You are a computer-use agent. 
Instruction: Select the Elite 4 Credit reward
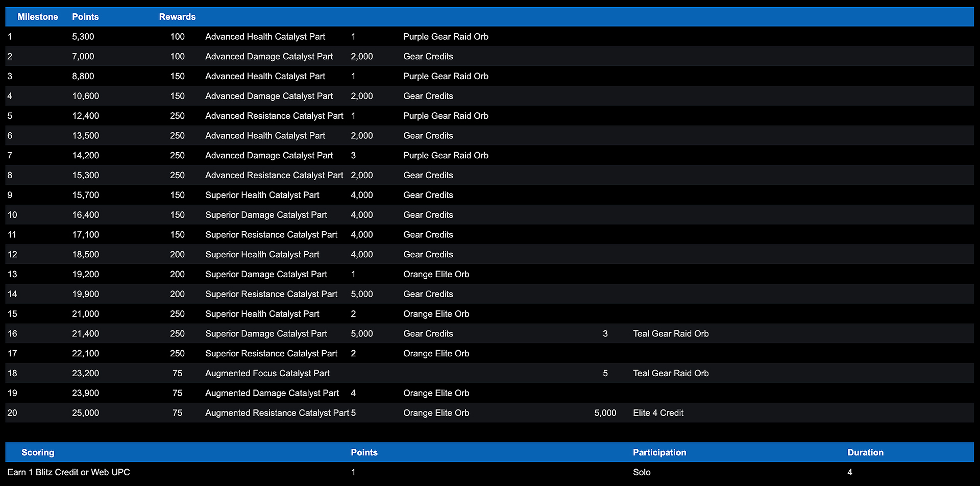tap(658, 413)
